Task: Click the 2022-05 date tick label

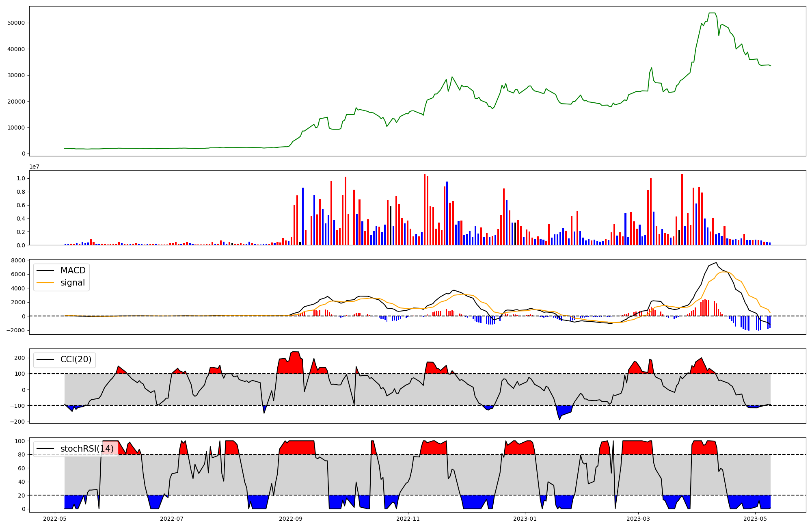Action: pyautogui.click(x=55, y=519)
